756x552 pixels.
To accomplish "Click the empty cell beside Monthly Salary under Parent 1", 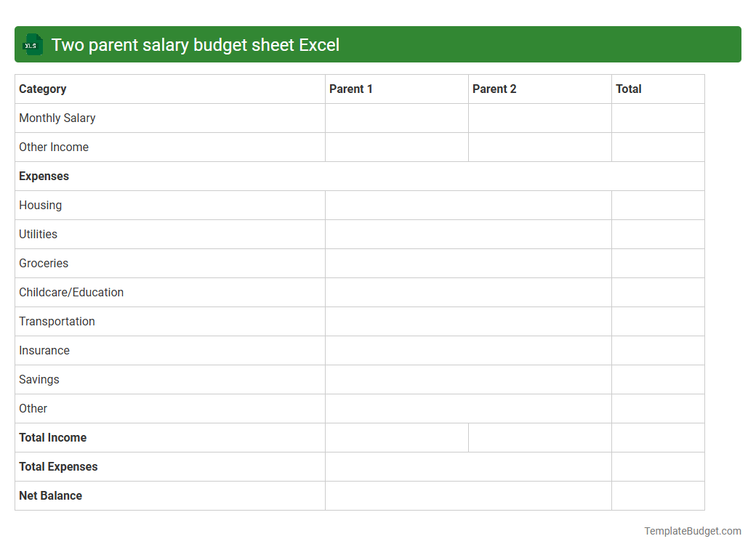I will point(396,118).
